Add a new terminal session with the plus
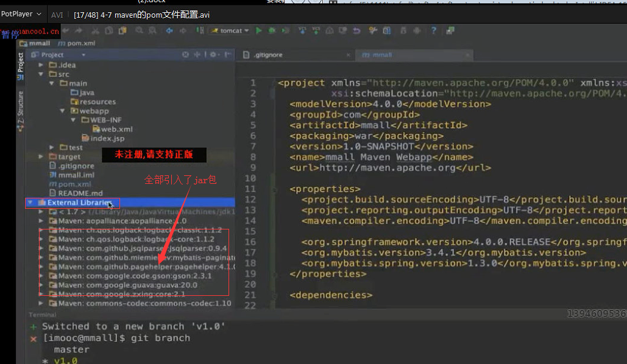The image size is (627, 364). (34, 327)
